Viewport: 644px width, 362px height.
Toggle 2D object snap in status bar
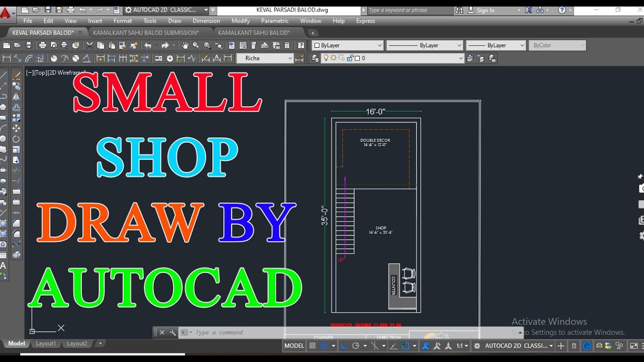tap(405, 346)
